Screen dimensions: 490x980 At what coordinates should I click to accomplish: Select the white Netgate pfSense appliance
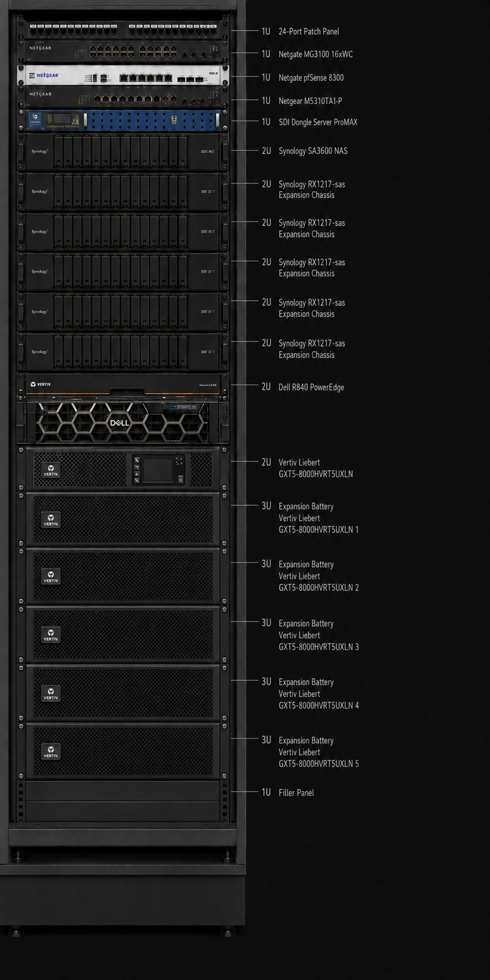123,76
